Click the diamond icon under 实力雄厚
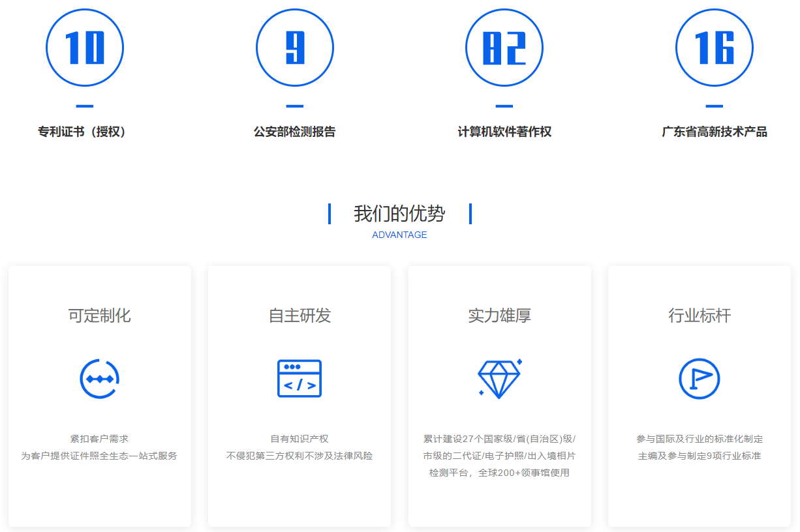This screenshot has width=800, height=532. point(499,378)
